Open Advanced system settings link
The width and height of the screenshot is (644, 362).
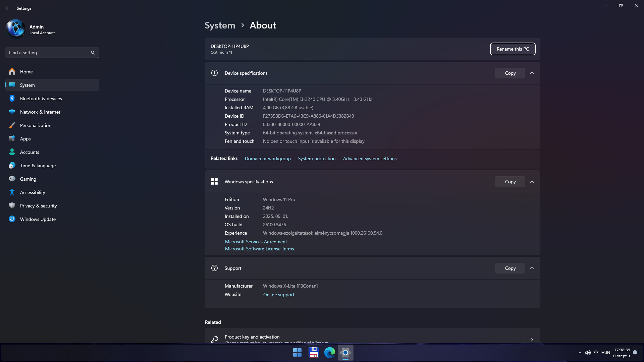[370, 159]
